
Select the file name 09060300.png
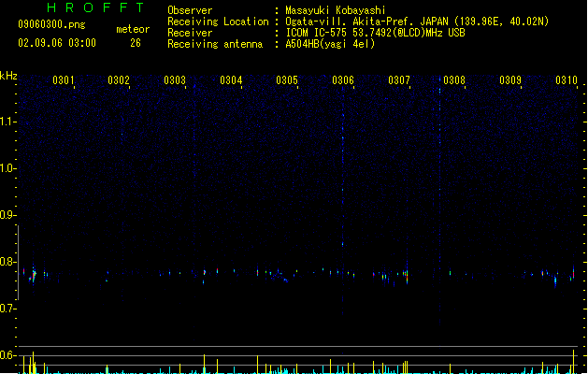click(x=51, y=25)
